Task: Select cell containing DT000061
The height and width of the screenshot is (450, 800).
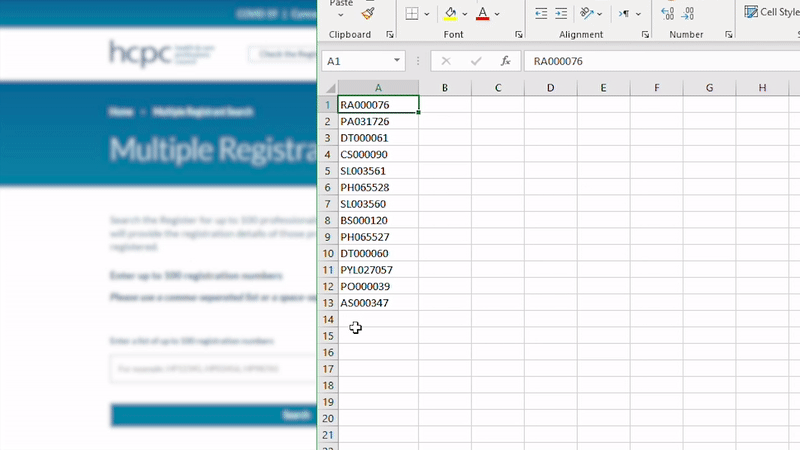Action: tap(378, 138)
